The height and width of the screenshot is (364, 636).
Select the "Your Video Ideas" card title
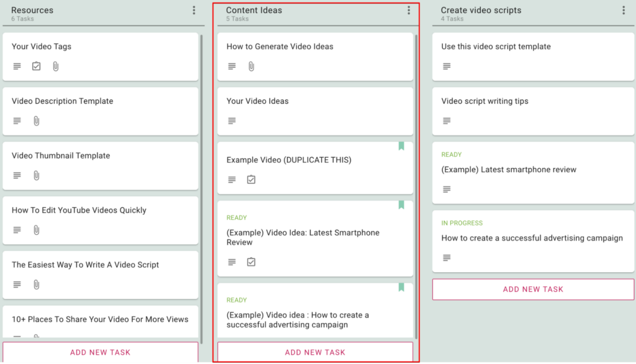pyautogui.click(x=258, y=101)
